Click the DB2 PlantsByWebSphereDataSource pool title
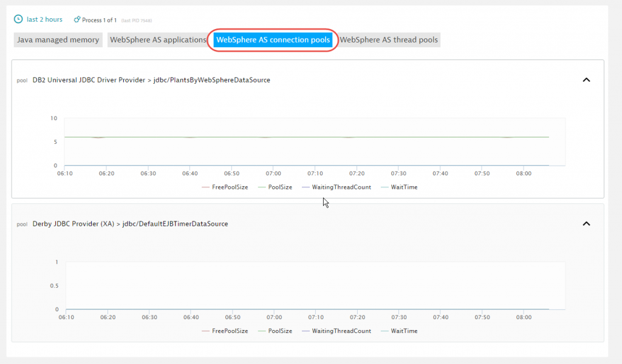Screen dimensions: 622x364 [x=151, y=80]
